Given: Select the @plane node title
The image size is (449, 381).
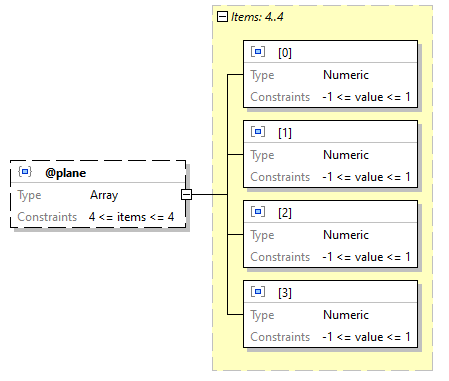Looking at the screenshot, I should pos(66,173).
